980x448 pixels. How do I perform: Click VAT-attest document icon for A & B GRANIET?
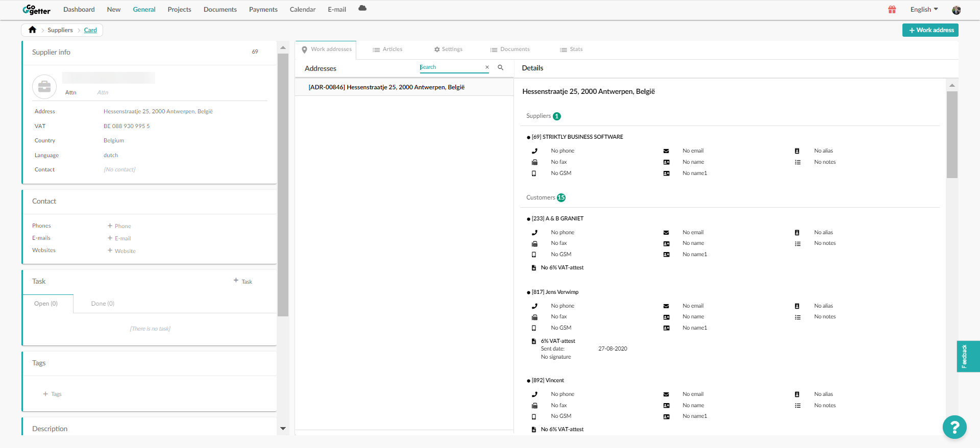534,268
